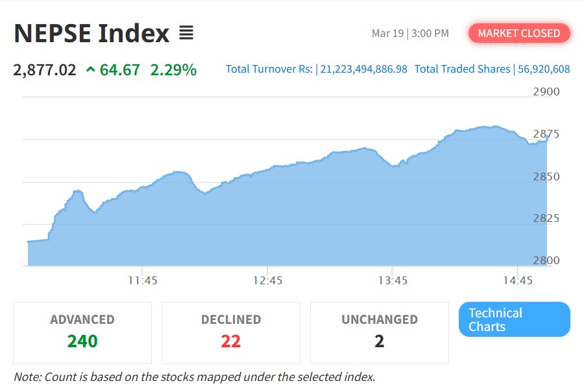Click the Total Turnover Rs label
Viewport: 584px width, 392px height.
269,69
